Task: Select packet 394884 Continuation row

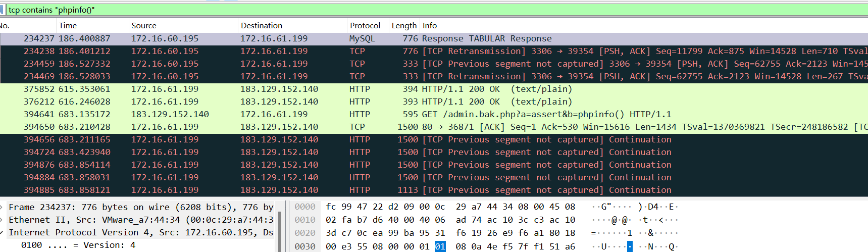Action: (x=434, y=177)
